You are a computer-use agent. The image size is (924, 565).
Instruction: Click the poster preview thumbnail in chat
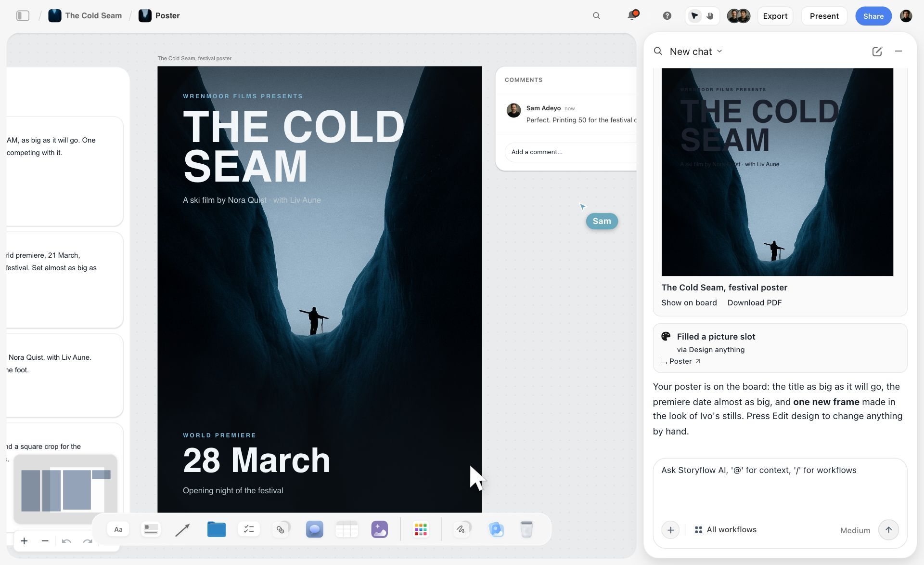tap(777, 172)
